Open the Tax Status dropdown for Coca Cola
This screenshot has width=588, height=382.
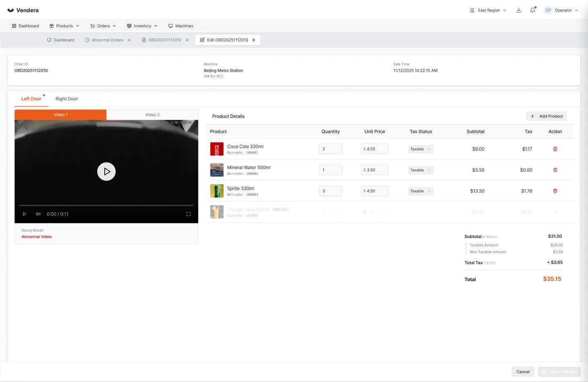pos(420,149)
